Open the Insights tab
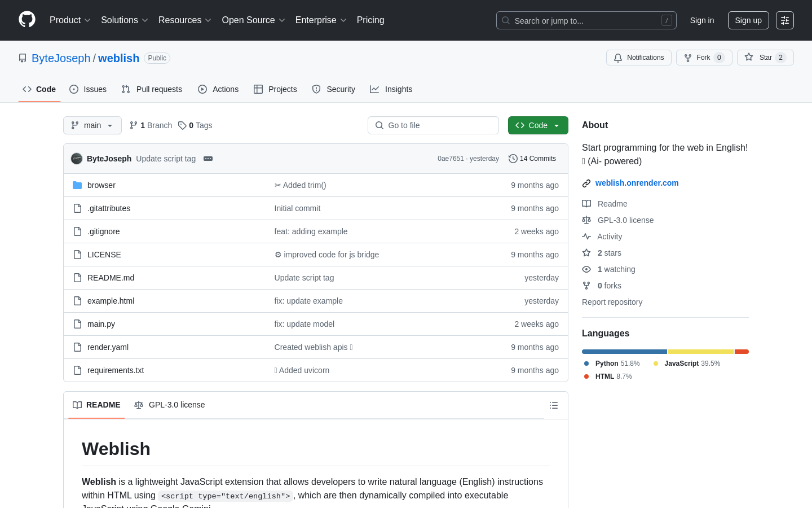This screenshot has width=812, height=508. click(x=391, y=89)
